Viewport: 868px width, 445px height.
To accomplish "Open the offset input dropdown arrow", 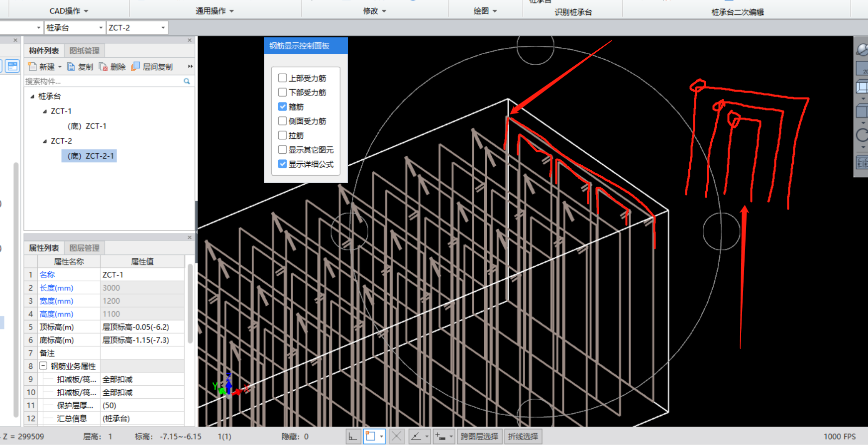I will point(451,437).
